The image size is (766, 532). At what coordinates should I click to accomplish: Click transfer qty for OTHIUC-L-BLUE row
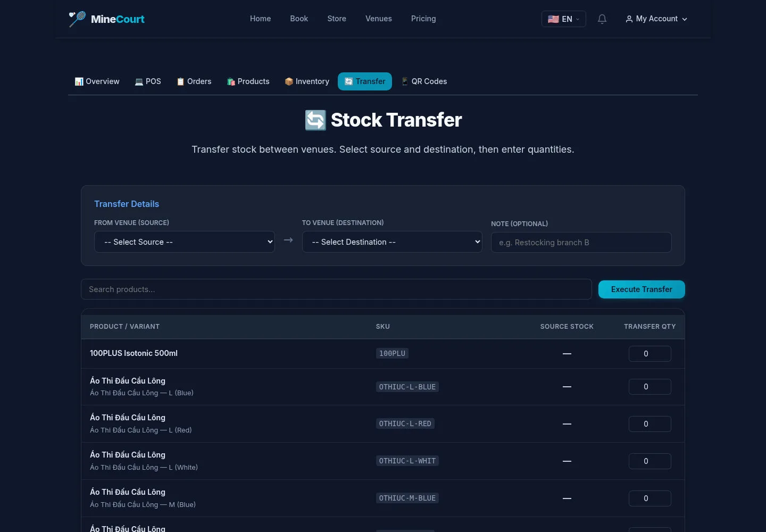point(650,387)
